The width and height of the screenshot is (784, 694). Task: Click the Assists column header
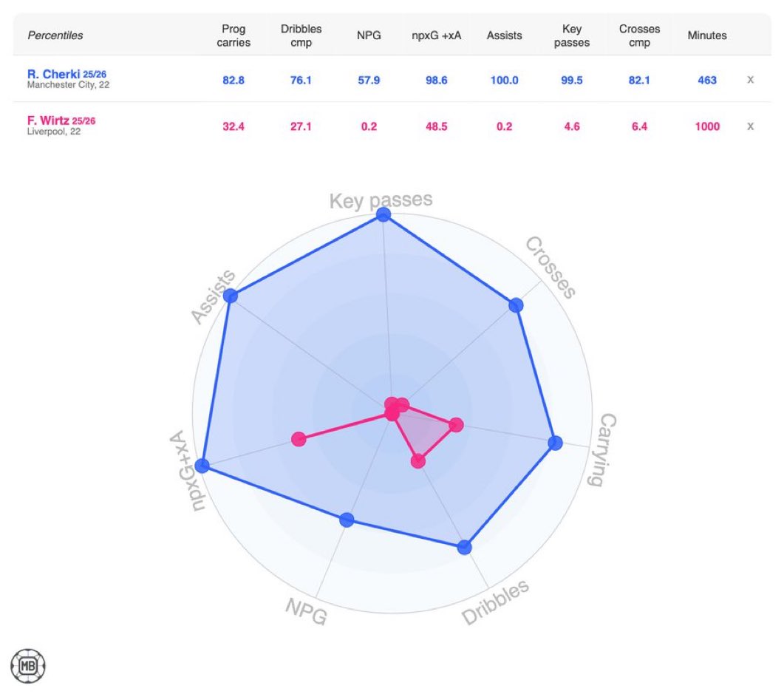pyautogui.click(x=504, y=35)
